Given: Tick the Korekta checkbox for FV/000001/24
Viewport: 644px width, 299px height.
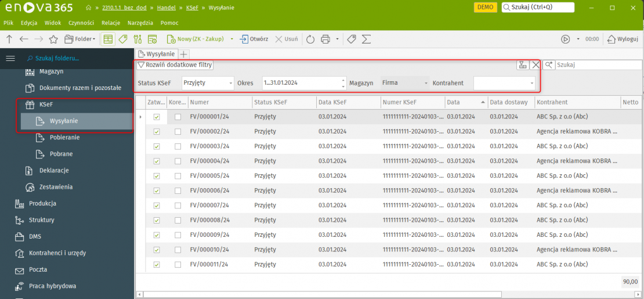Looking at the screenshot, I should pos(178,117).
